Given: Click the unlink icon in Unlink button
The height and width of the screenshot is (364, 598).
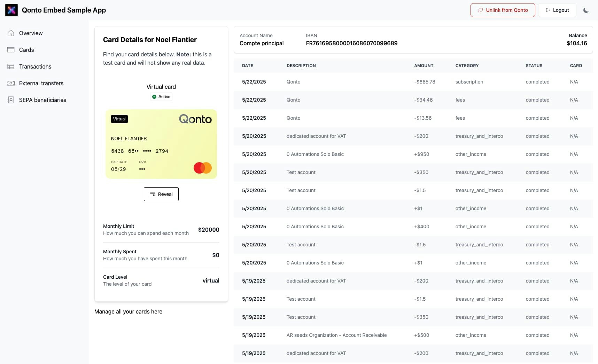Looking at the screenshot, I should [x=481, y=10].
